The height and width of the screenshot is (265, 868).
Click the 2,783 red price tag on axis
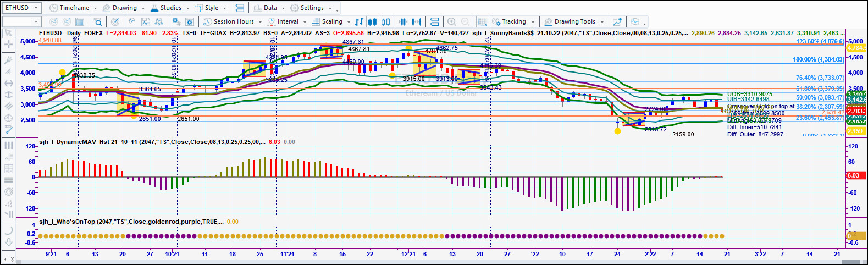[x=856, y=111]
